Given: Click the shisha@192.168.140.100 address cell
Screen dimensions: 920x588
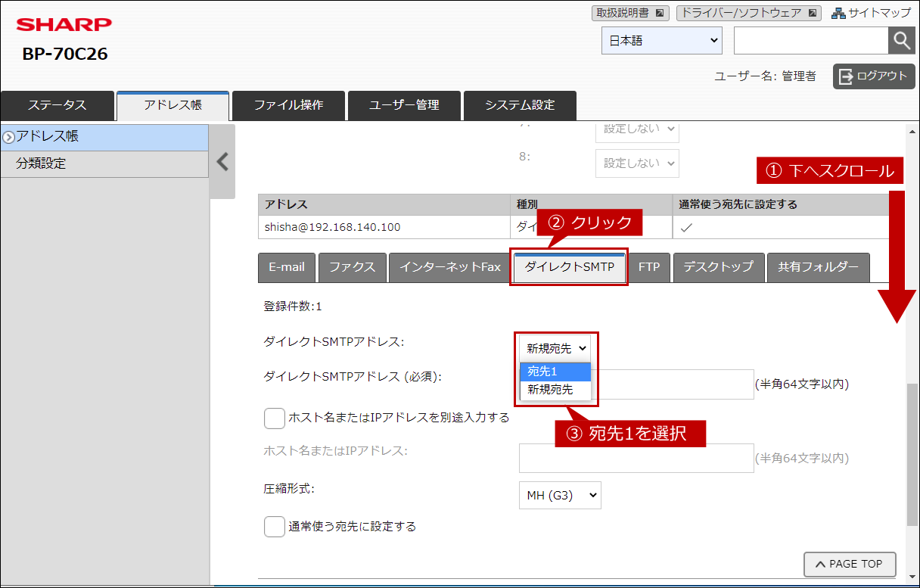Looking at the screenshot, I should click(384, 227).
